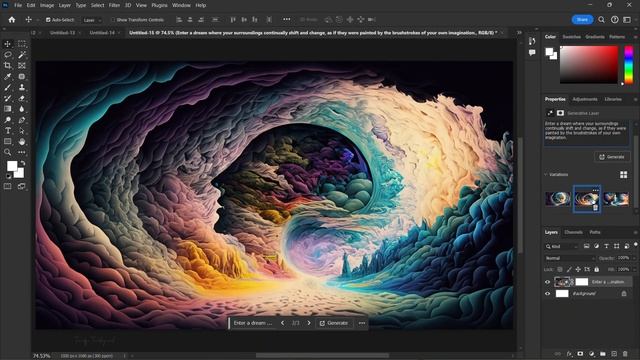Open the History panel icon

tap(532, 41)
